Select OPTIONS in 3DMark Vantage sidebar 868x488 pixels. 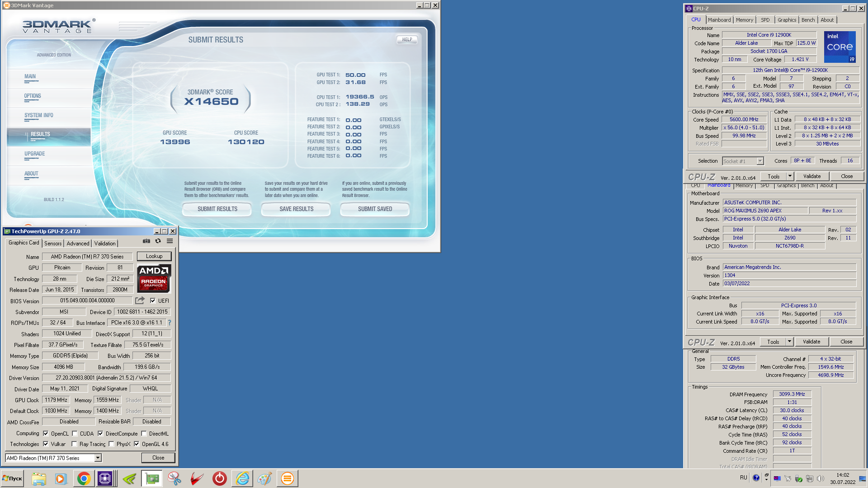33,96
